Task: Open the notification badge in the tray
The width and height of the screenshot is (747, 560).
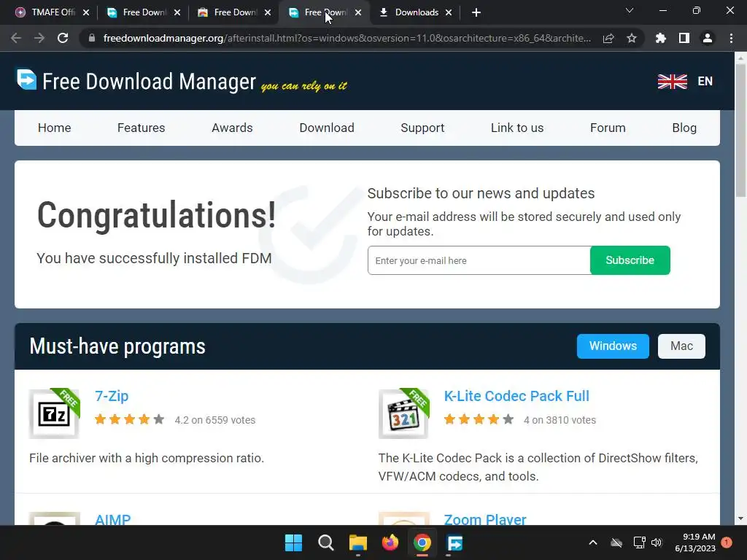Action: (727, 542)
